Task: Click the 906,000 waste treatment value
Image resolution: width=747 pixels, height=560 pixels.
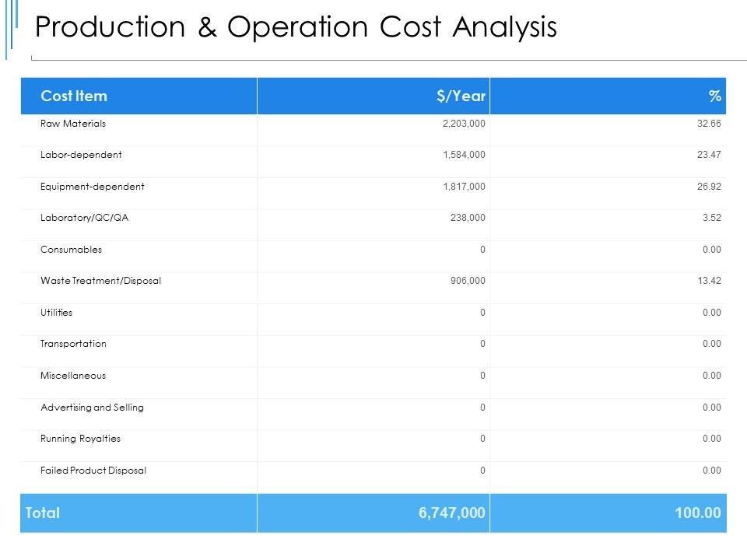Action: (x=468, y=281)
